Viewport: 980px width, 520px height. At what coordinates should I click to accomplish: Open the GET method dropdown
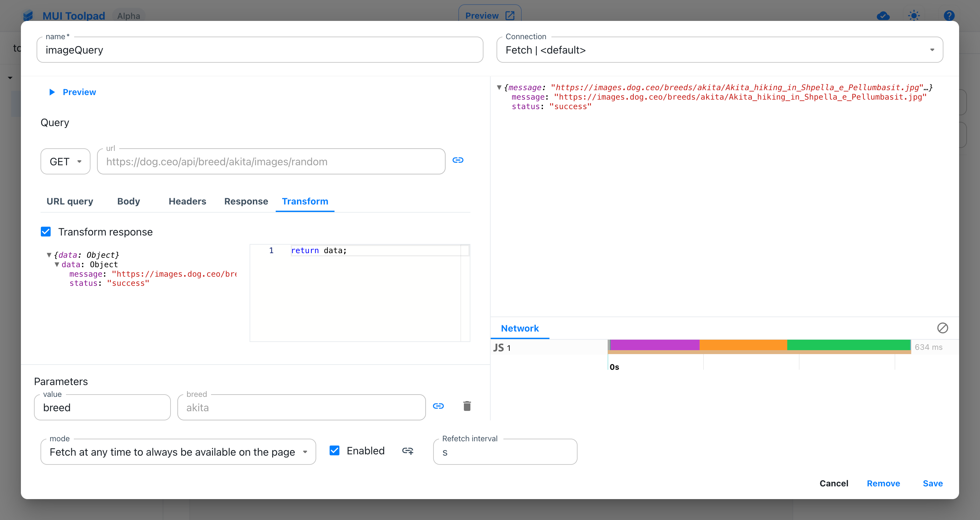pyautogui.click(x=65, y=161)
